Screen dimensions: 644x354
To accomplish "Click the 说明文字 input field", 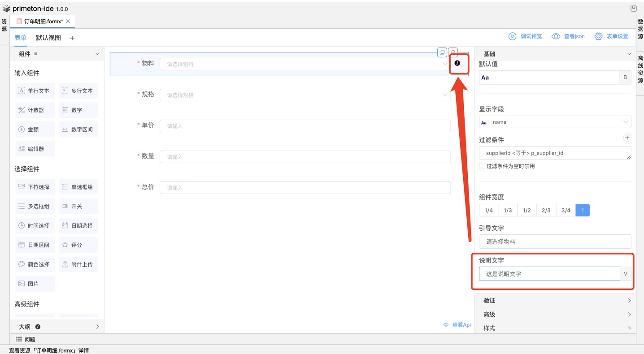I will coord(549,274).
